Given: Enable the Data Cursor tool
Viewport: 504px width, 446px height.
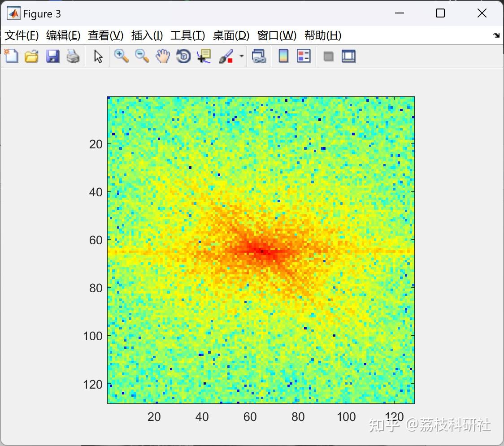Looking at the screenshot, I should (x=203, y=56).
